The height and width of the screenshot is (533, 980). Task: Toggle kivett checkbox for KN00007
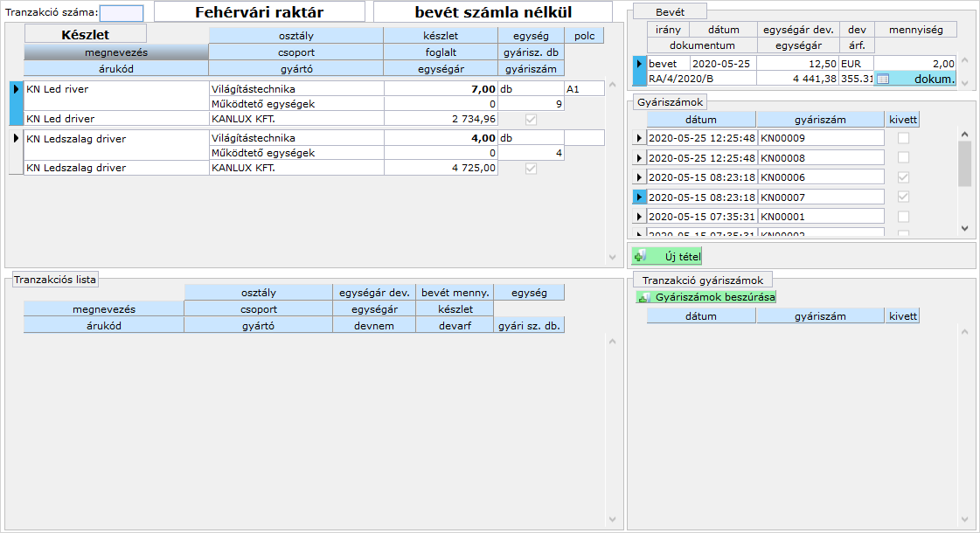coord(903,197)
